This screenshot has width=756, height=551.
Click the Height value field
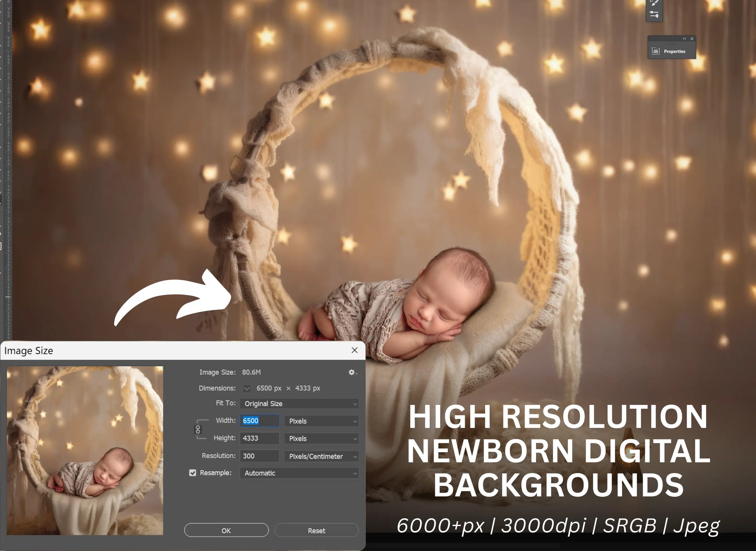point(260,438)
